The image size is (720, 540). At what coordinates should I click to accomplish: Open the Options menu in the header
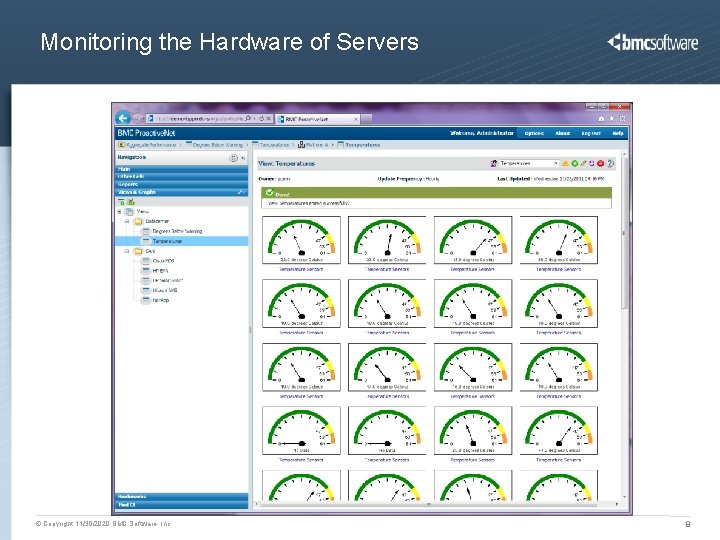tap(534, 133)
